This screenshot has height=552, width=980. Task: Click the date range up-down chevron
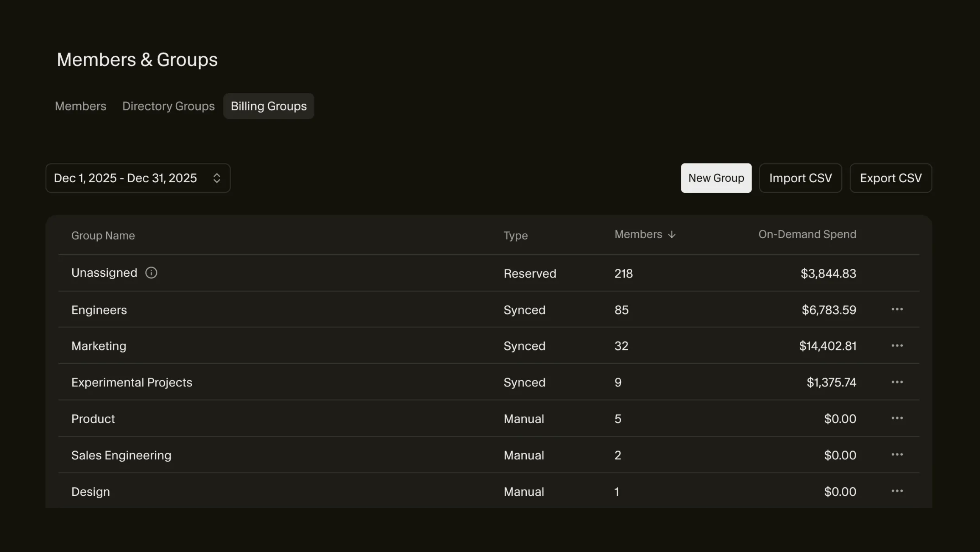217,178
